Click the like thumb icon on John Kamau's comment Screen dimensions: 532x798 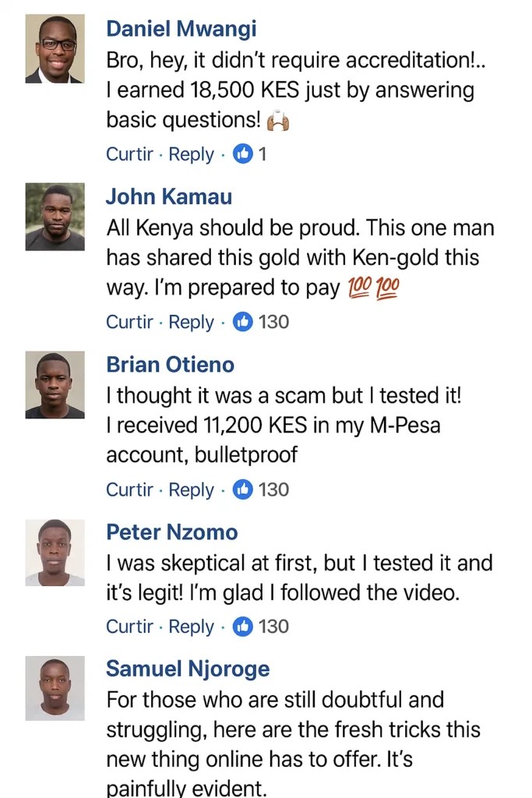(244, 322)
